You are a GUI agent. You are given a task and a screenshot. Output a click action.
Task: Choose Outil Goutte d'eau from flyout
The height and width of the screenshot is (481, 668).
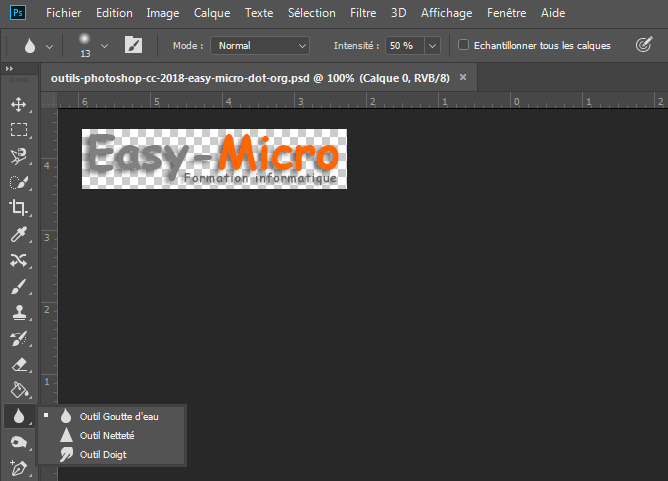[x=112, y=416]
